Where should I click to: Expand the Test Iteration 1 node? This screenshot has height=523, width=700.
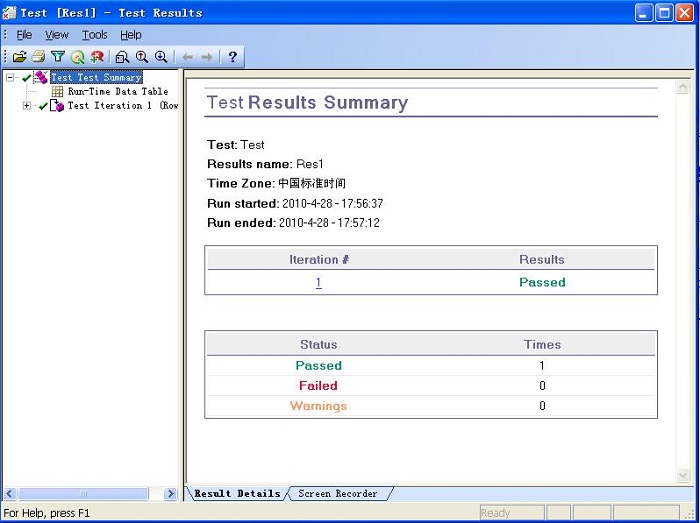point(27,106)
